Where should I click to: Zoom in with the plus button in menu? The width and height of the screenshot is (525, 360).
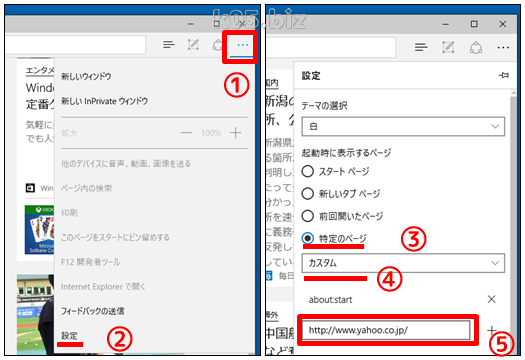pos(235,133)
